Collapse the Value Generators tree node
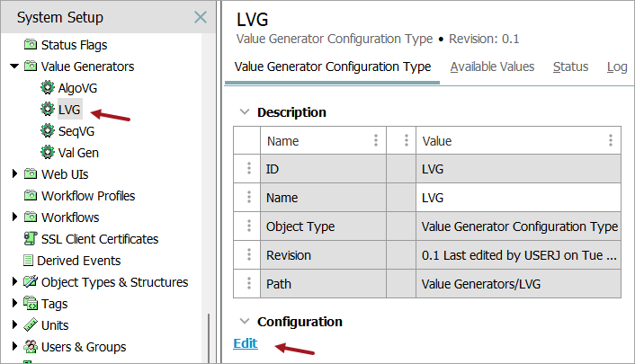The width and height of the screenshot is (635, 364). pos(14,66)
